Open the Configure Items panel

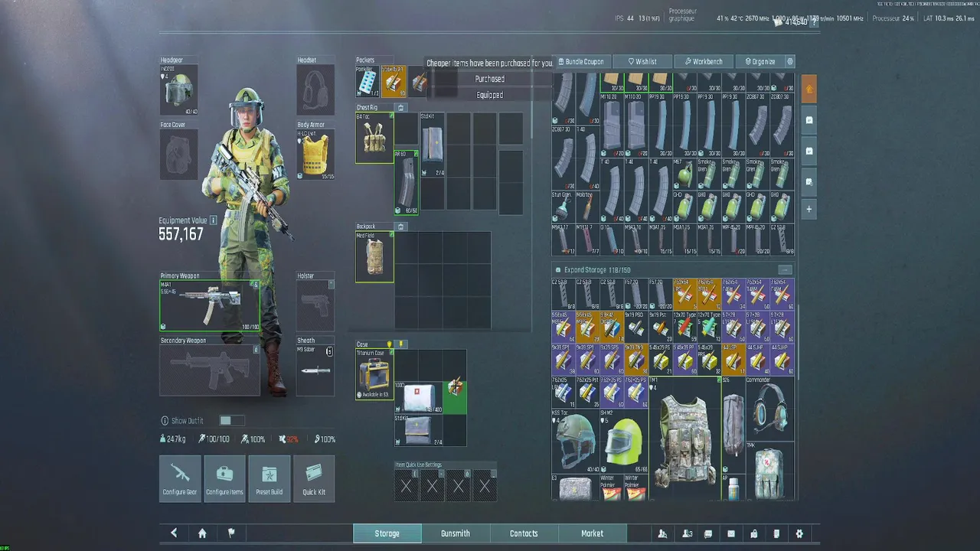tap(224, 478)
